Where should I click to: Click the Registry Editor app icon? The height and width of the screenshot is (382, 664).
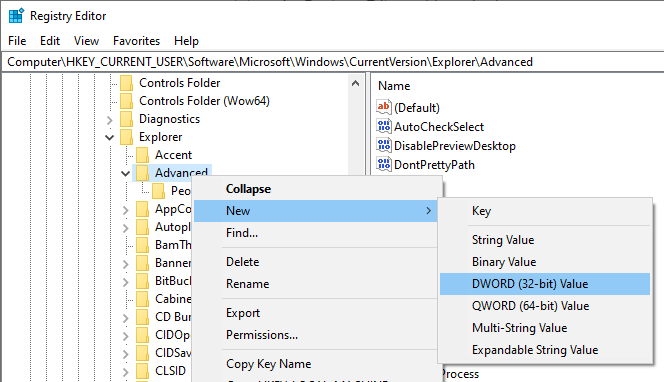(x=16, y=16)
